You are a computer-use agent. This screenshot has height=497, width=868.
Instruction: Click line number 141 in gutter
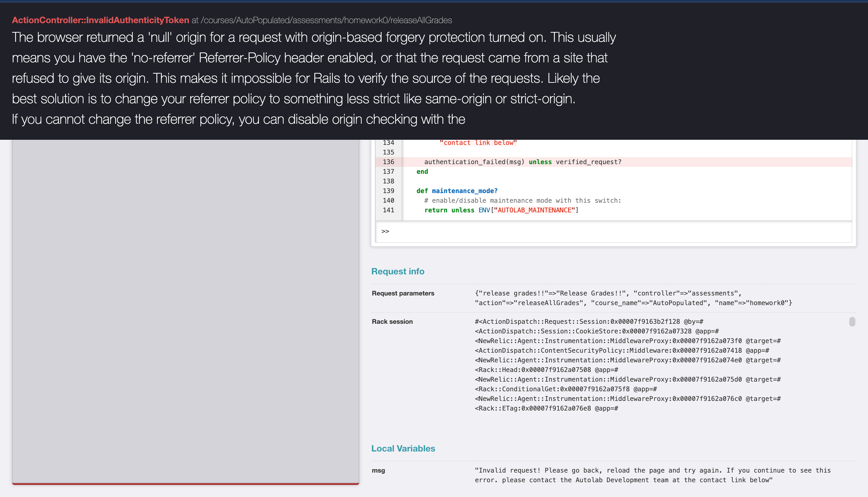[388, 210]
